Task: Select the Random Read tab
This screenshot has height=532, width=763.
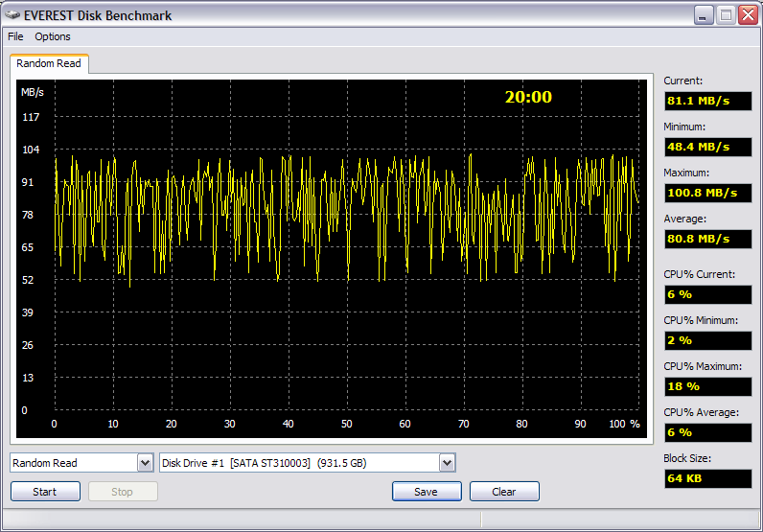Action: 49,63
